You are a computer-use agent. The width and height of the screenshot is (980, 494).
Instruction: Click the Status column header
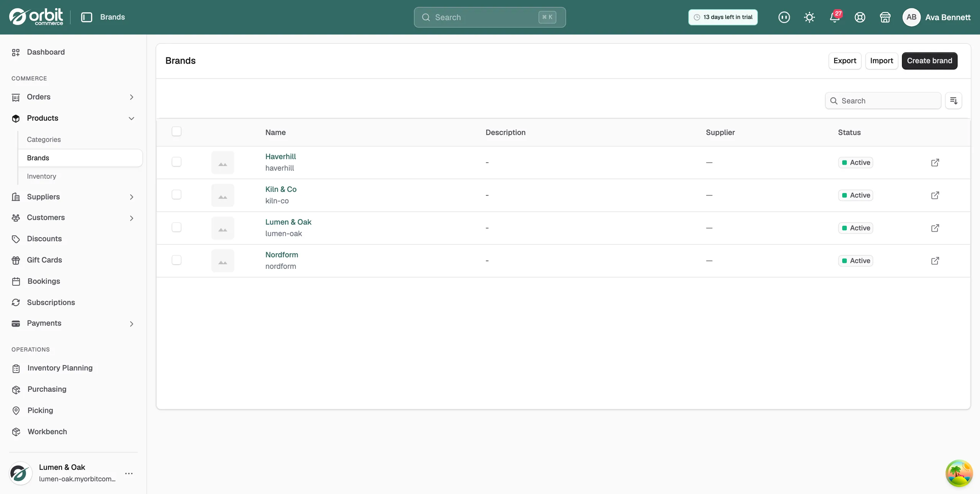click(x=849, y=132)
